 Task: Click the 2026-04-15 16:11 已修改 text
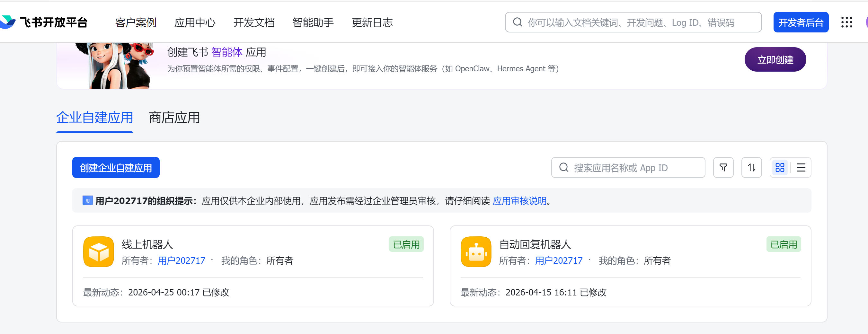coord(556,292)
